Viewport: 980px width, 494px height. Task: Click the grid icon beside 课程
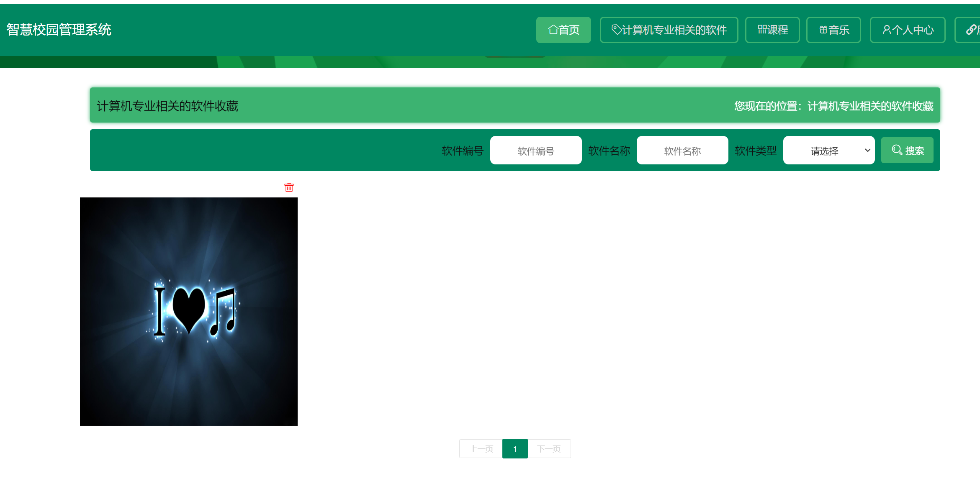[762, 29]
